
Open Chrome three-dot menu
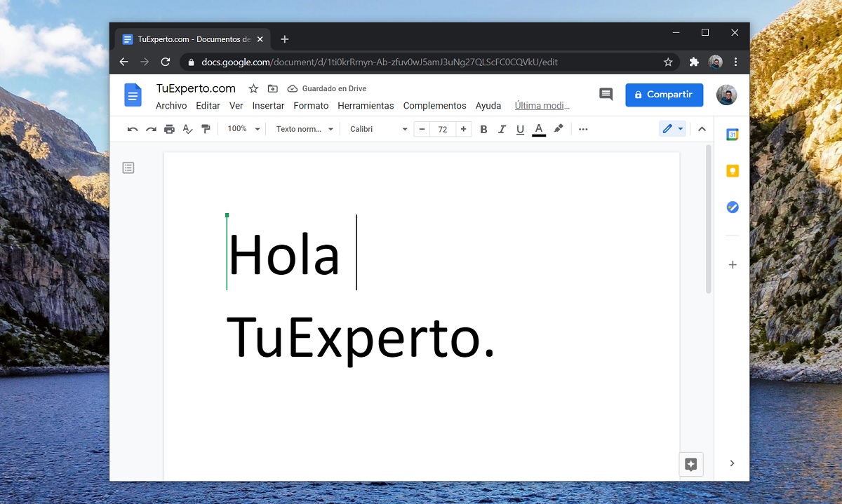(x=735, y=62)
